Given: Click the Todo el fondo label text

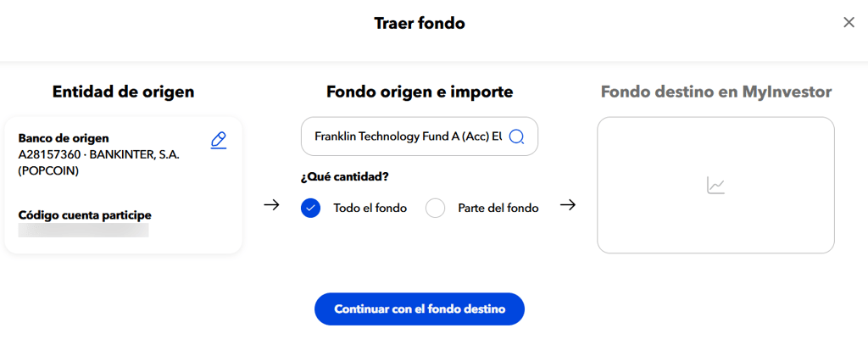Looking at the screenshot, I should (x=370, y=209).
